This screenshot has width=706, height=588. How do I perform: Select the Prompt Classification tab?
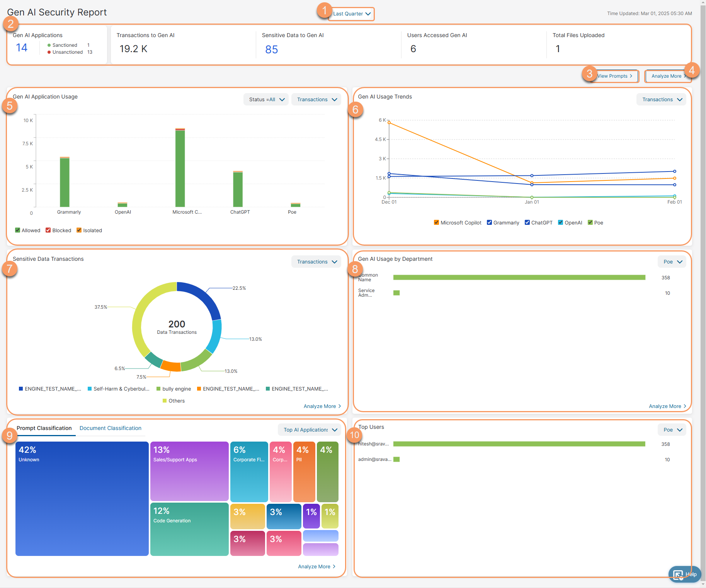pos(44,428)
